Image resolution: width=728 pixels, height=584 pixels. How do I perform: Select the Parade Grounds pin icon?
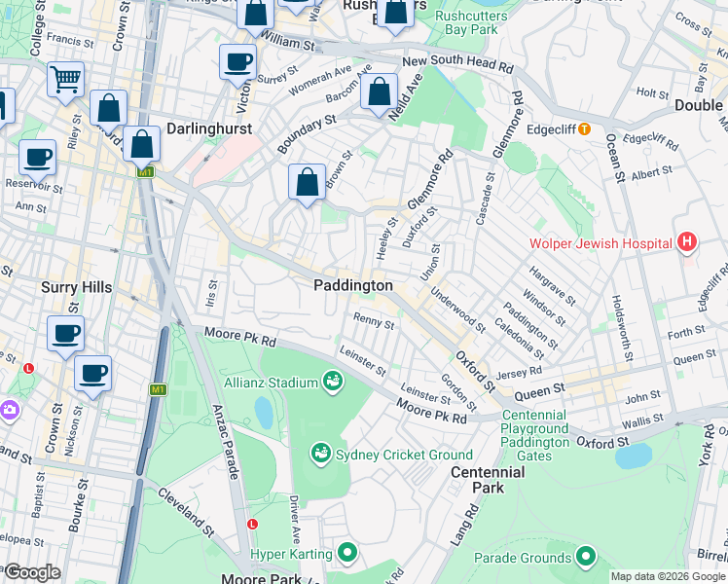(x=586, y=557)
